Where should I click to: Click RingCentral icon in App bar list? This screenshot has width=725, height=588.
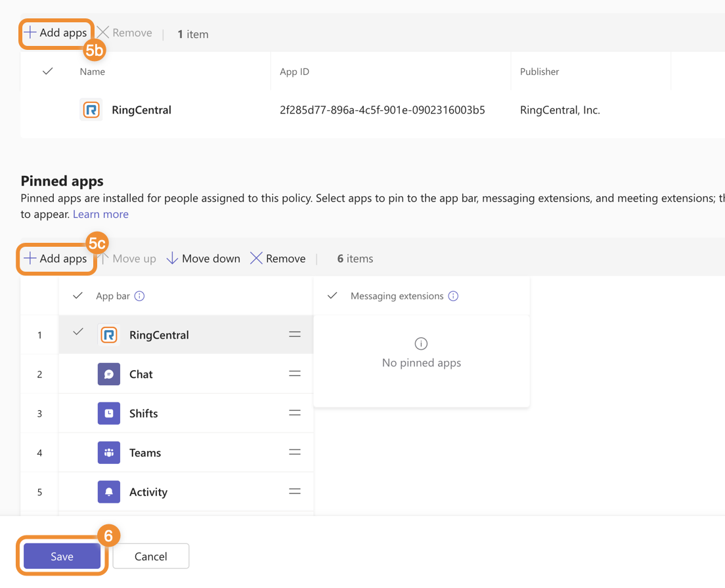(109, 335)
